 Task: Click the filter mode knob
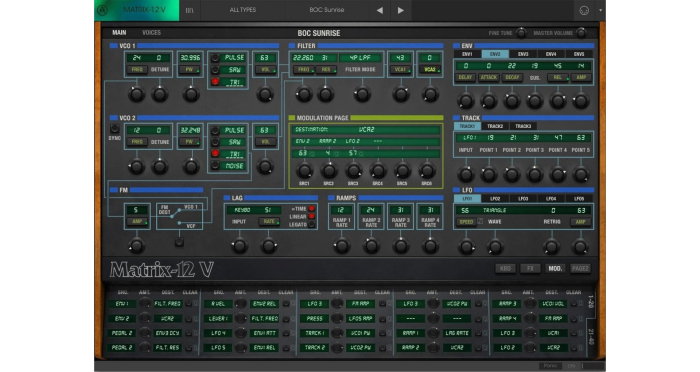click(362, 94)
